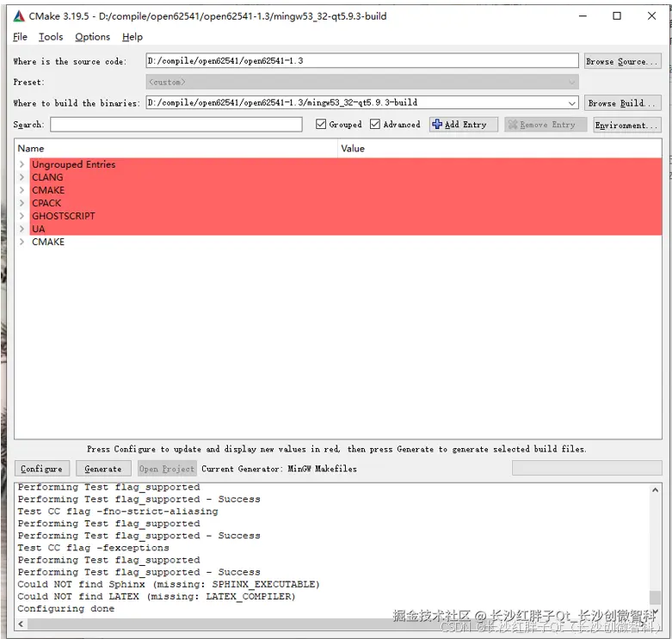The image size is (672, 639).
Task: Click the progress bar beside Current Generator
Action: (x=587, y=468)
